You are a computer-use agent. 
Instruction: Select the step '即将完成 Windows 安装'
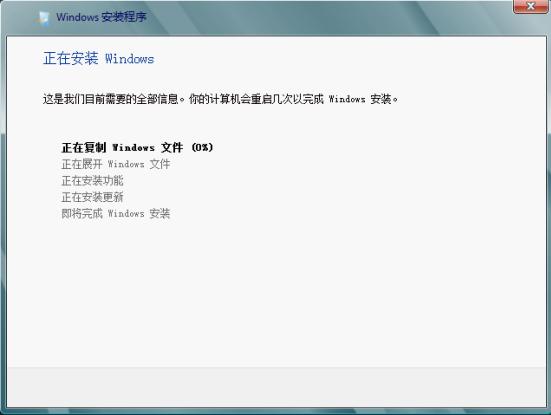click(116, 214)
